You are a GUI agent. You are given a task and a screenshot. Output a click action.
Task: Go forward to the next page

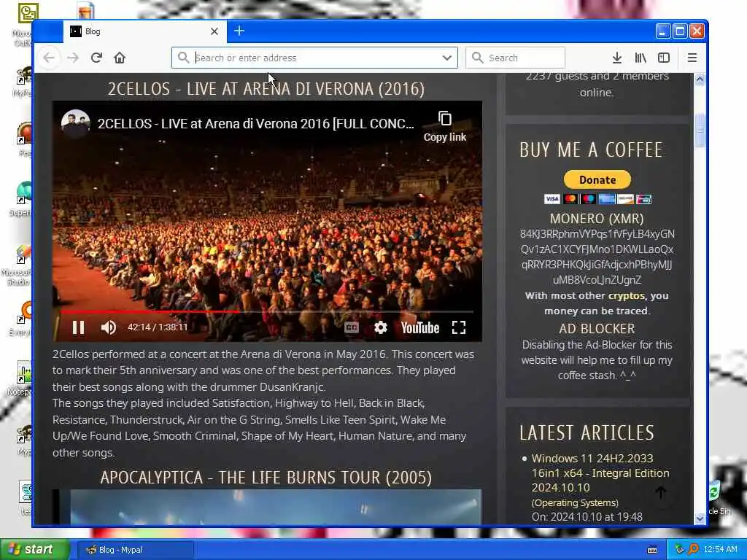(x=73, y=58)
